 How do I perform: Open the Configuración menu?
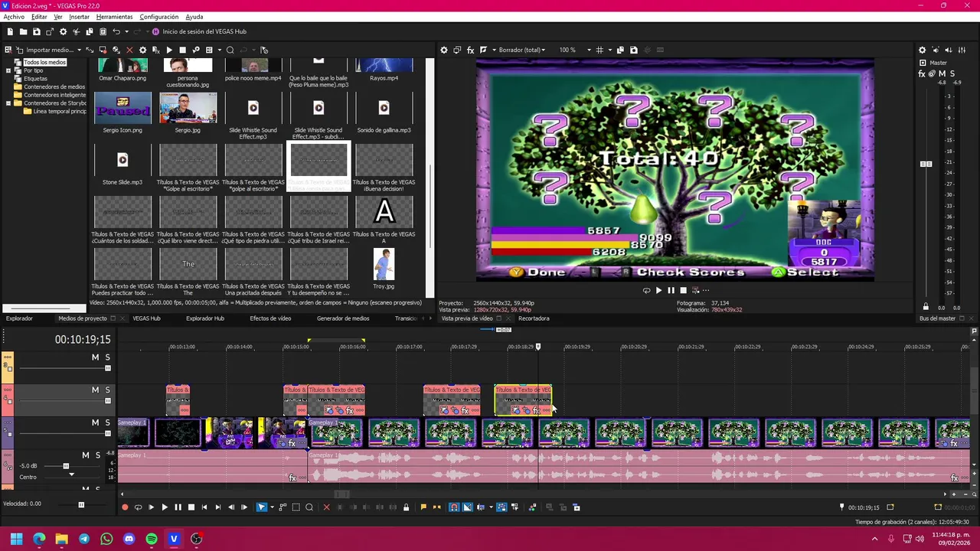[159, 16]
